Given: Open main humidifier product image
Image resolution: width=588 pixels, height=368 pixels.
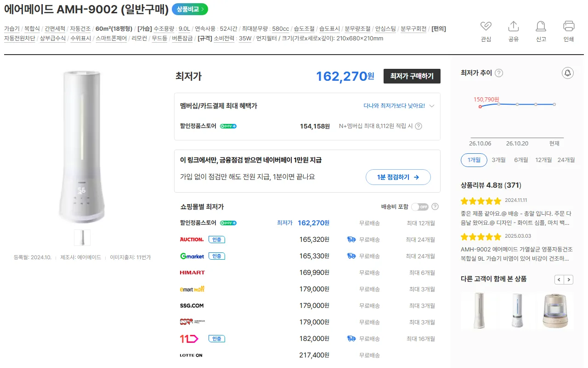Looking at the screenshot, I should coord(82,146).
